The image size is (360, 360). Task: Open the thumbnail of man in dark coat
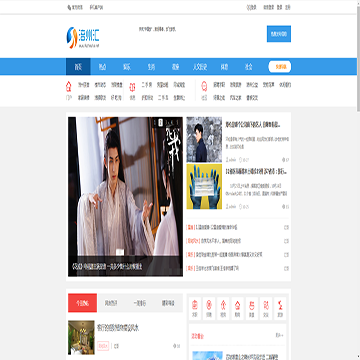click(204, 139)
